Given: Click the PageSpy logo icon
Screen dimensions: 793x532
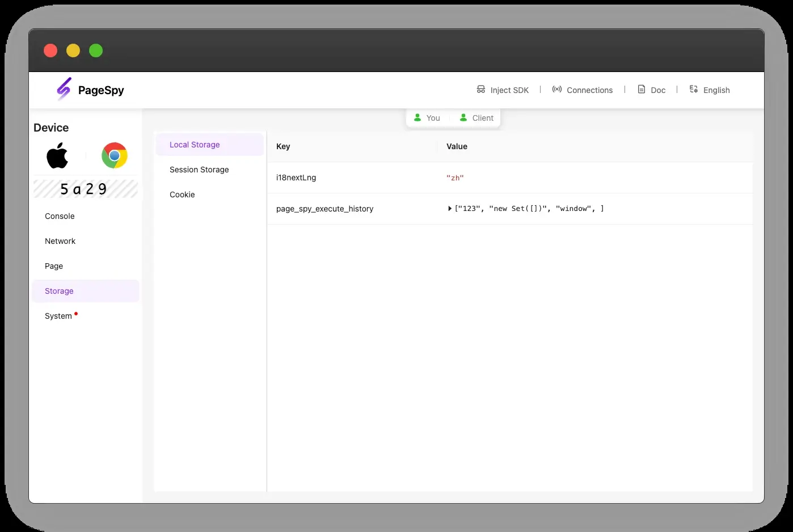Looking at the screenshot, I should point(64,89).
